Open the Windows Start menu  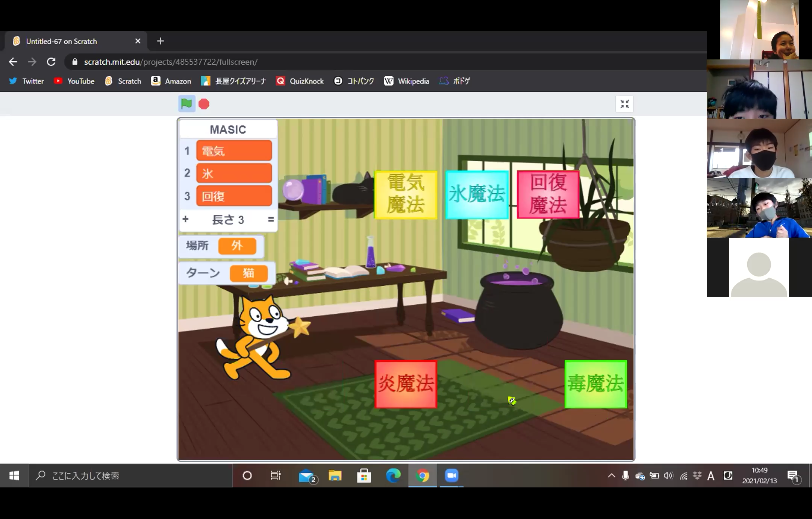(14, 476)
